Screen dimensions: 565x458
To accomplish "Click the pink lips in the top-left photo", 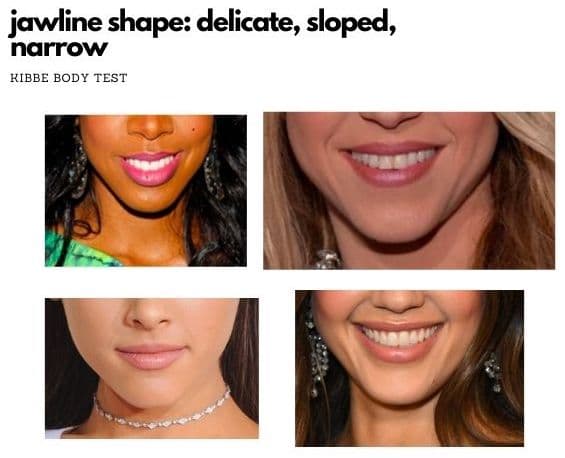I will pos(151,169).
